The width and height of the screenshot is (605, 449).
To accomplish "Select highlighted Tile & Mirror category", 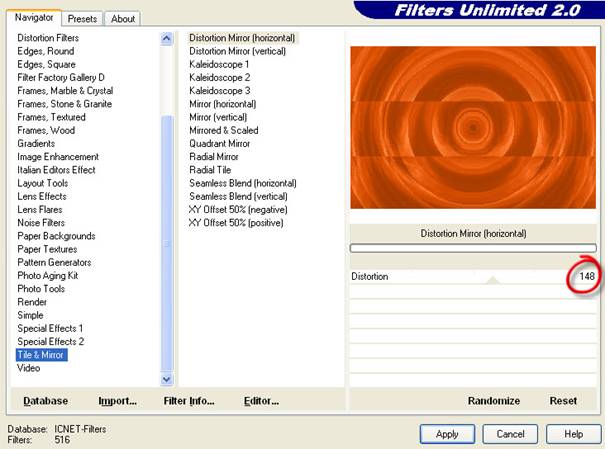I will [x=42, y=354].
